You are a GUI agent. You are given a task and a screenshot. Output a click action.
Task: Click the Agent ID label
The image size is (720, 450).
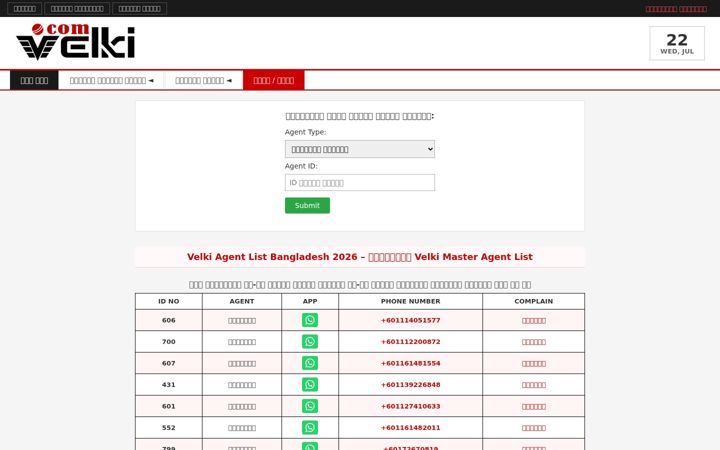(x=301, y=166)
